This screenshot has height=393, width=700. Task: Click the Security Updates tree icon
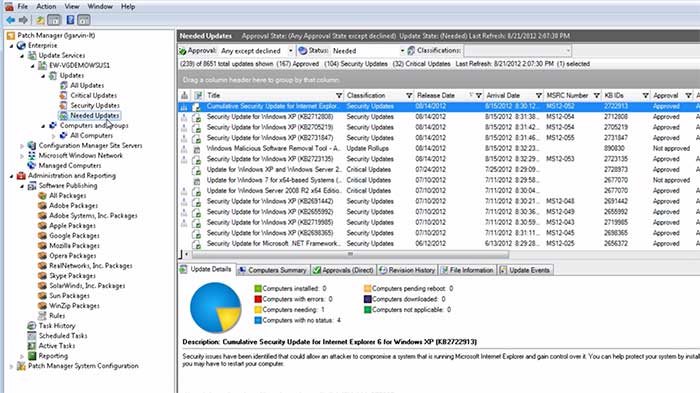[64, 105]
